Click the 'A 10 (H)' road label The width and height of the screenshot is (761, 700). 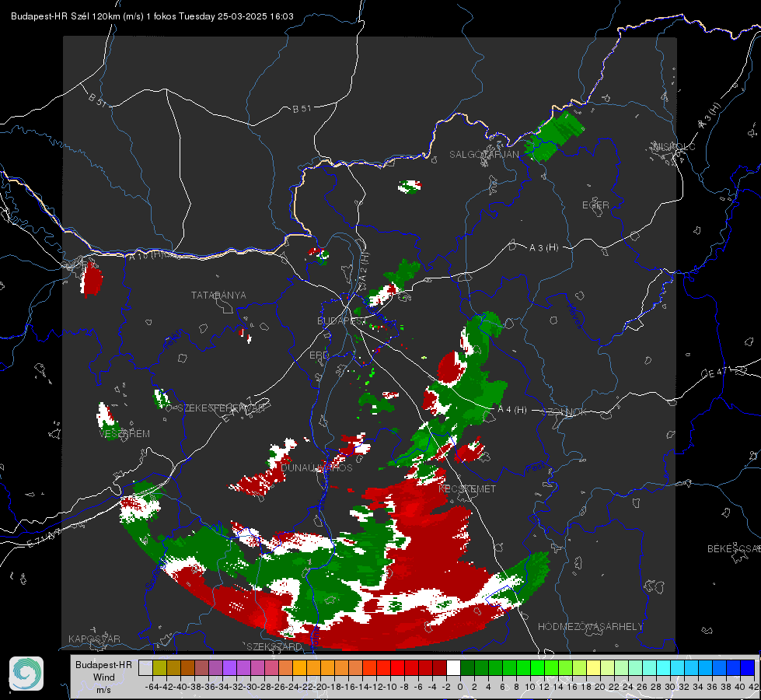[147, 254]
